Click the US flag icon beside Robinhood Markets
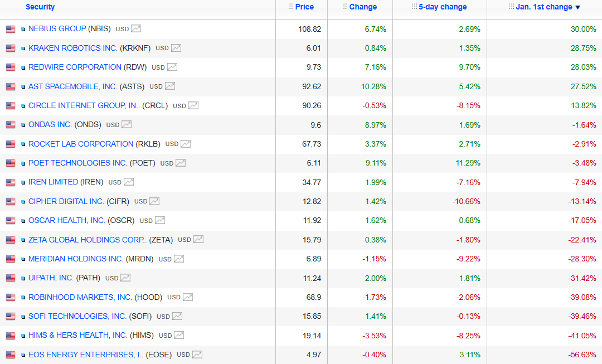602x364 pixels. 11,297
